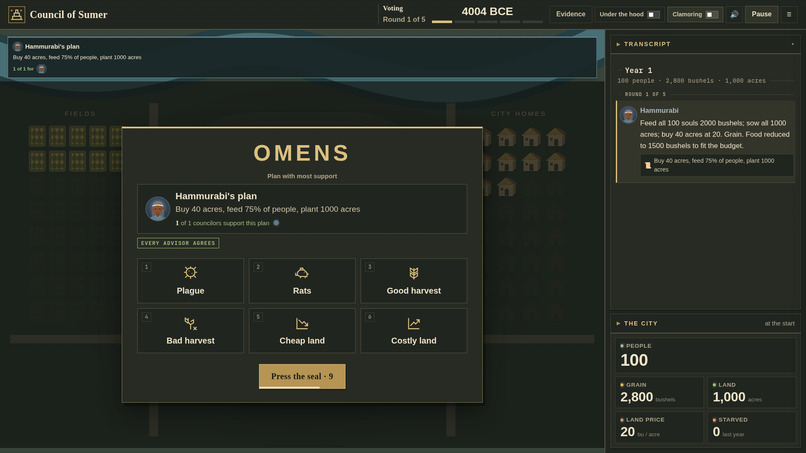The width and height of the screenshot is (806, 453).
Task: Click Press the seal button
Action: click(302, 376)
